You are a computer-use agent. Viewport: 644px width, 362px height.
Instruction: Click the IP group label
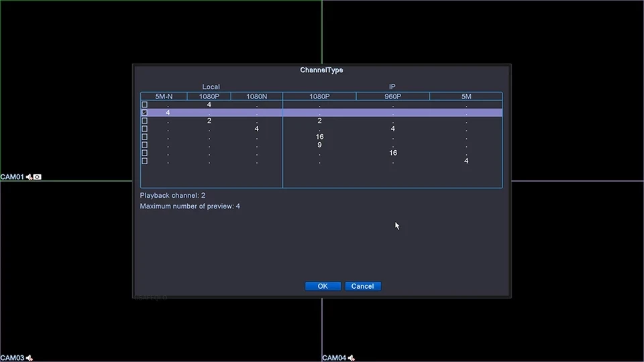click(392, 86)
